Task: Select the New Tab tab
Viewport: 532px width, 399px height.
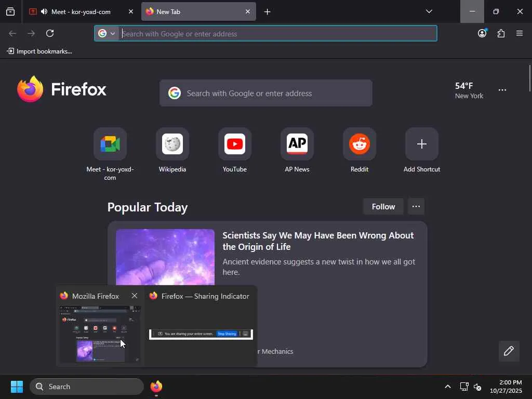Action: coord(198,11)
